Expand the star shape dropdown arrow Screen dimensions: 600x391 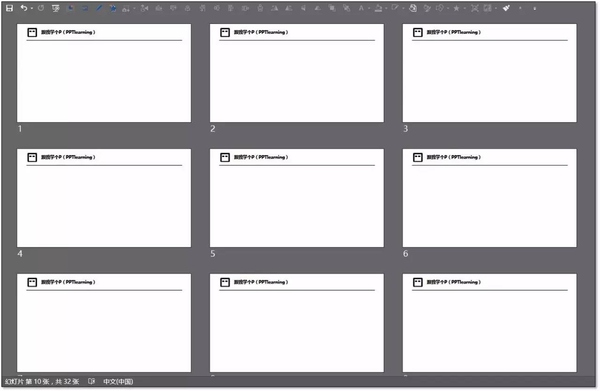pos(464,8)
